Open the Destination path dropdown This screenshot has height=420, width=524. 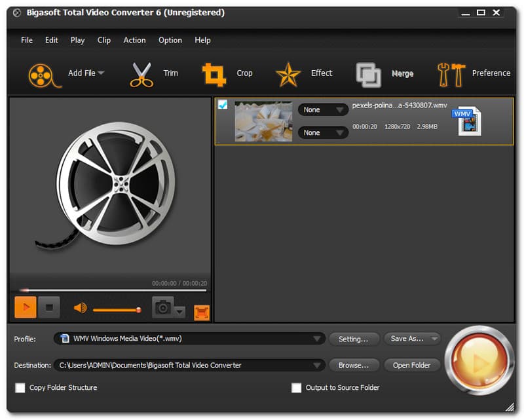(189, 365)
